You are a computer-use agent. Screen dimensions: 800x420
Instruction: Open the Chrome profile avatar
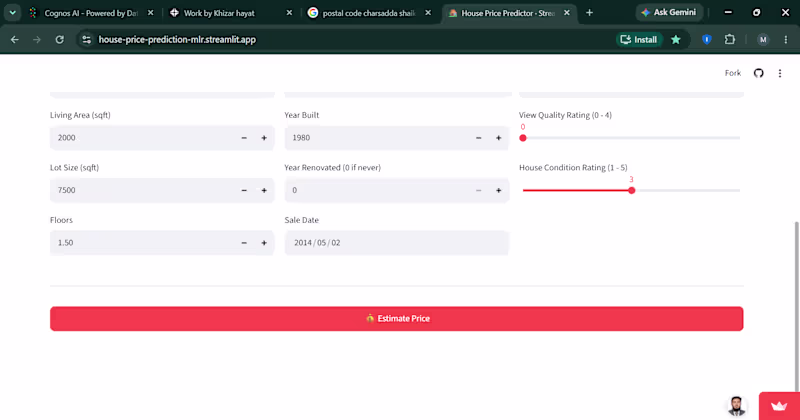[763, 39]
